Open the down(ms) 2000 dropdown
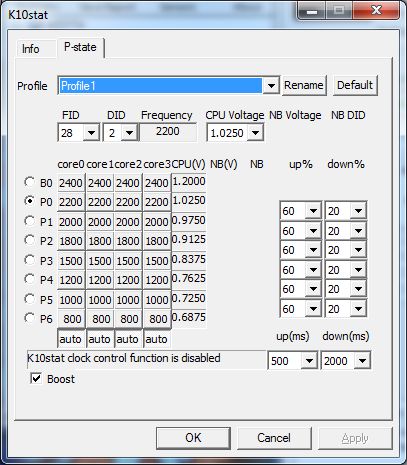Viewport: 407px width, 465px height. (362, 361)
